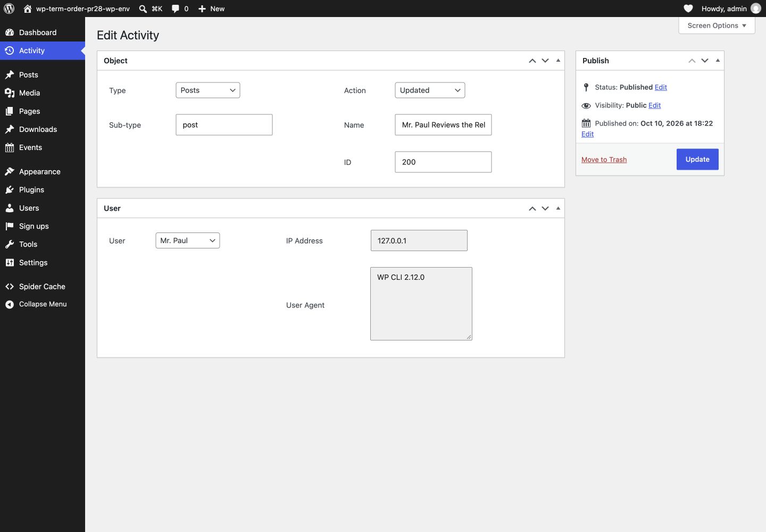The height and width of the screenshot is (532, 766).
Task: Edit the Published status
Action: [661, 87]
